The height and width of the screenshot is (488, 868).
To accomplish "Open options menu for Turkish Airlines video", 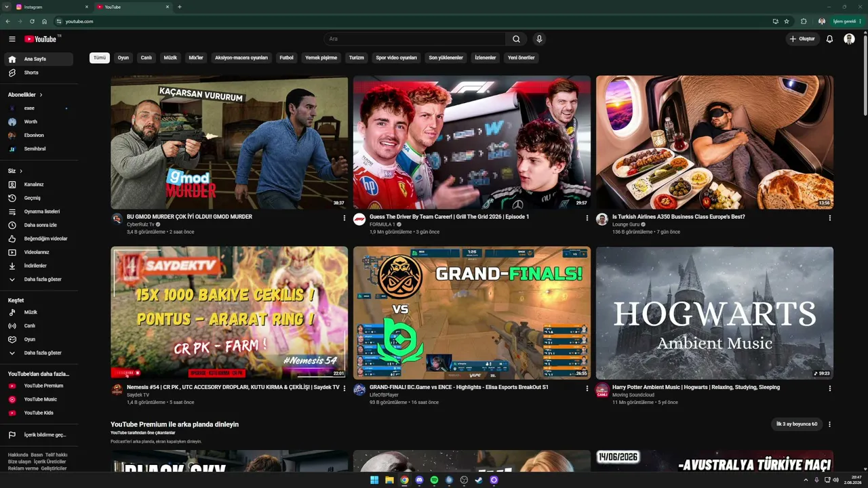I will point(829,218).
